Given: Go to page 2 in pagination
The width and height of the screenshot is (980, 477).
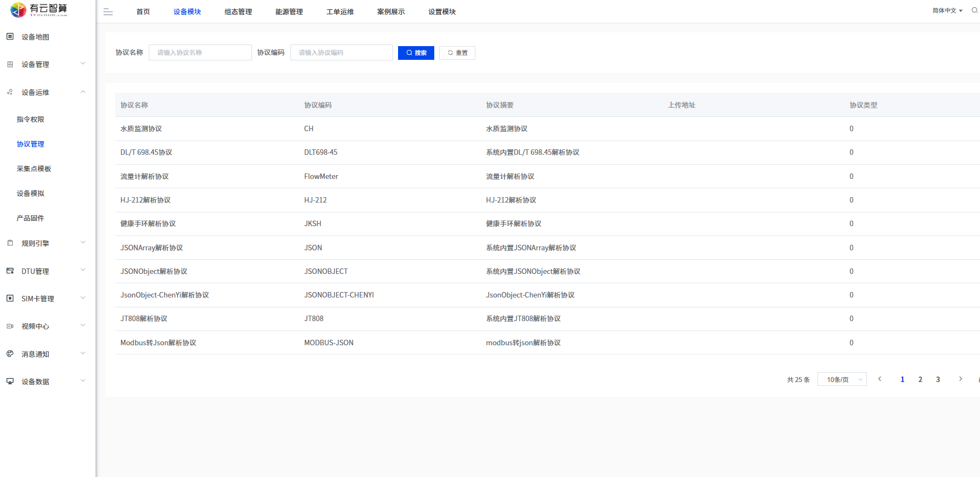Looking at the screenshot, I should [x=920, y=379].
